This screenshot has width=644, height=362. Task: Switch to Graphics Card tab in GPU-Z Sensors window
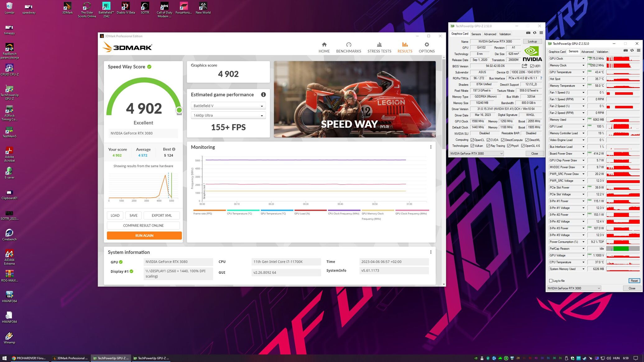pos(557,52)
